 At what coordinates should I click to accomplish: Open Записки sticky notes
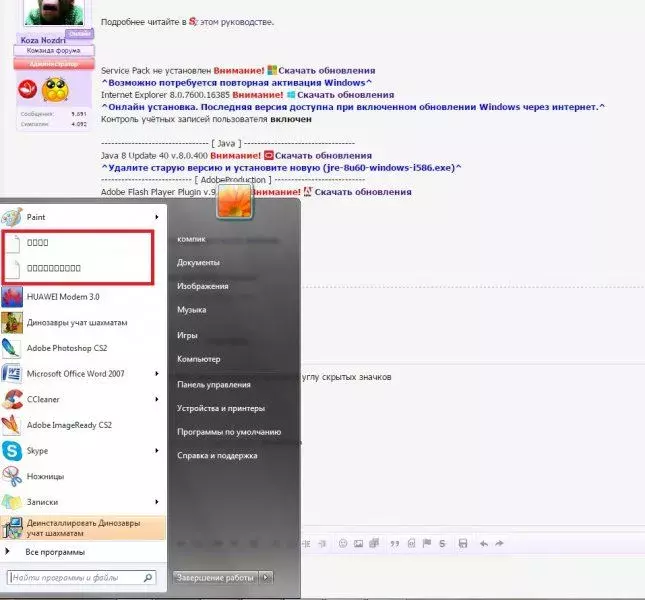coord(82,502)
